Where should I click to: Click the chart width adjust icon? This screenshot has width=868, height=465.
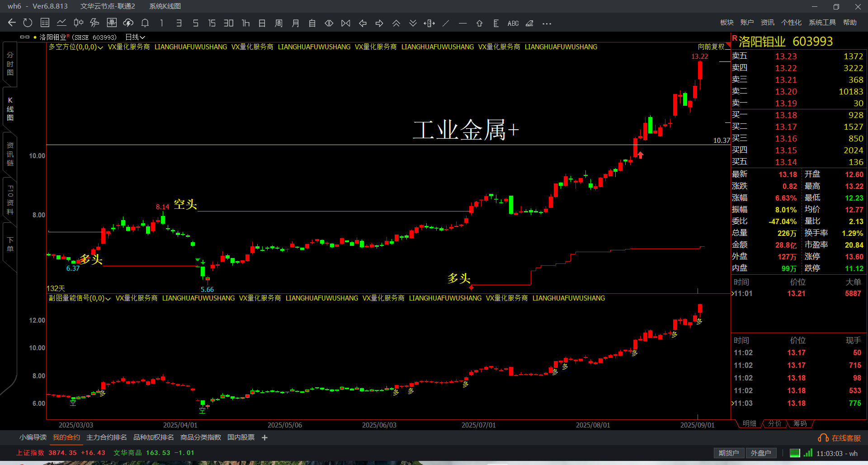point(429,23)
